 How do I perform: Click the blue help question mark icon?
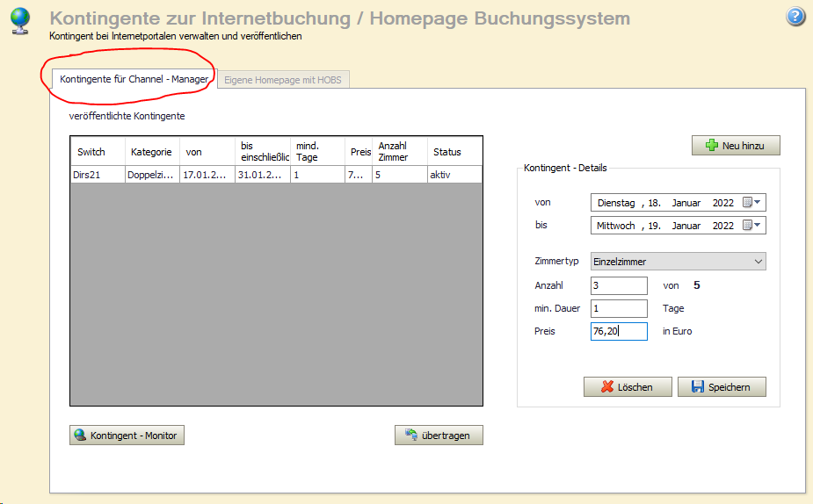[x=795, y=17]
